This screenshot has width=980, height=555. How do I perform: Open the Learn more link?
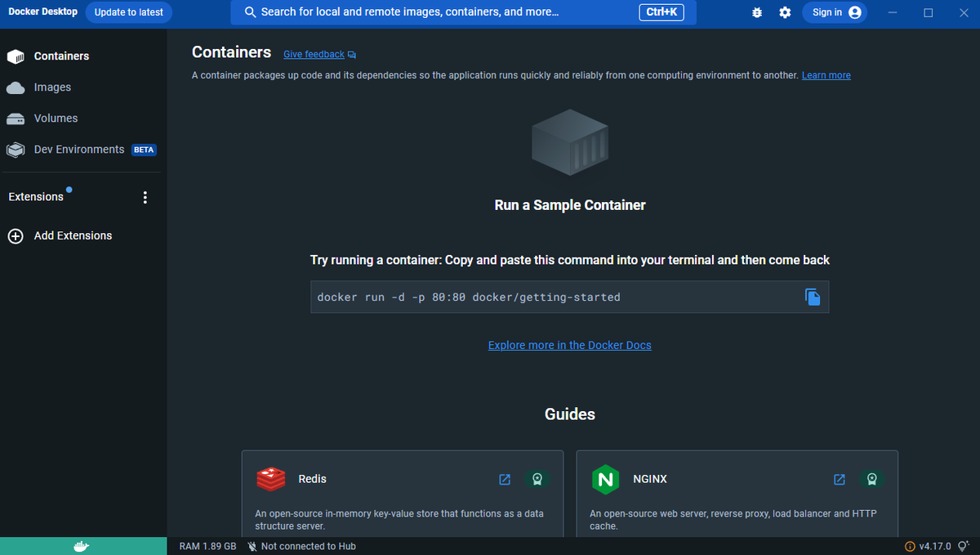tap(826, 75)
